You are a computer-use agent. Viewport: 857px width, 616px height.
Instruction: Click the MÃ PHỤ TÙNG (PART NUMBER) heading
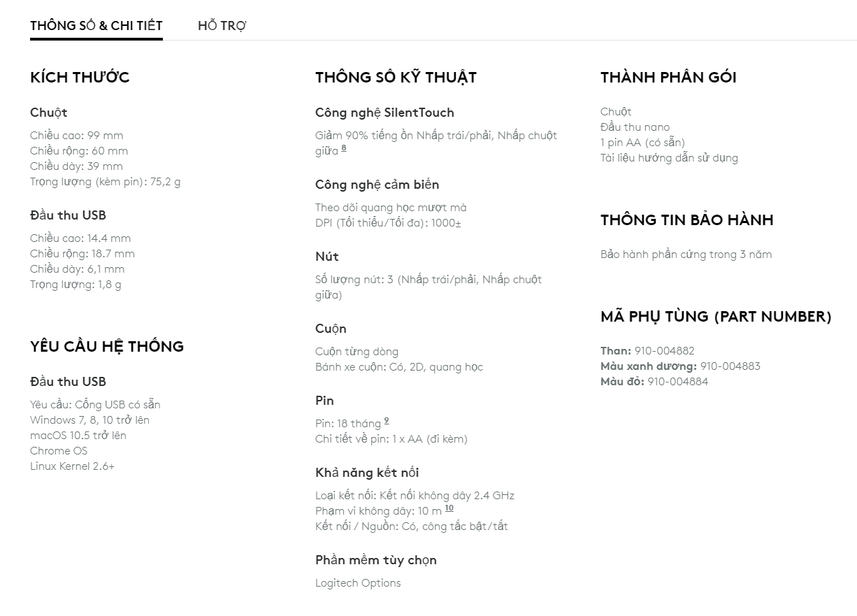[716, 316]
